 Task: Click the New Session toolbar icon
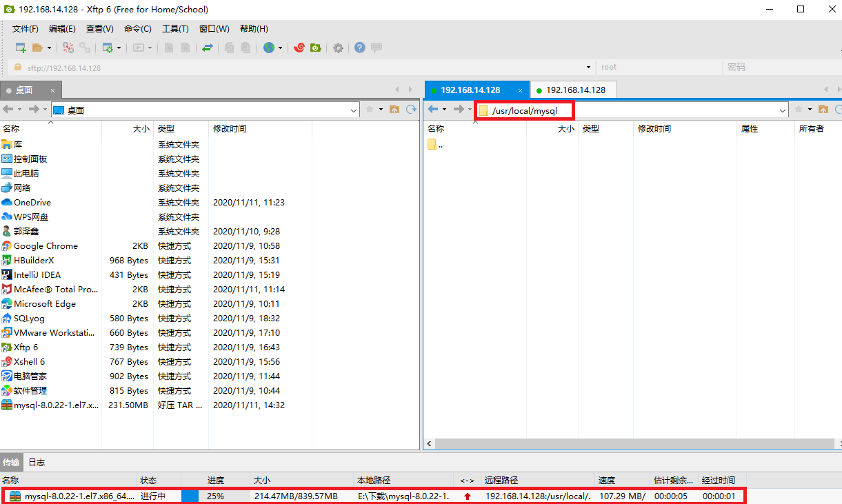pos(21,48)
